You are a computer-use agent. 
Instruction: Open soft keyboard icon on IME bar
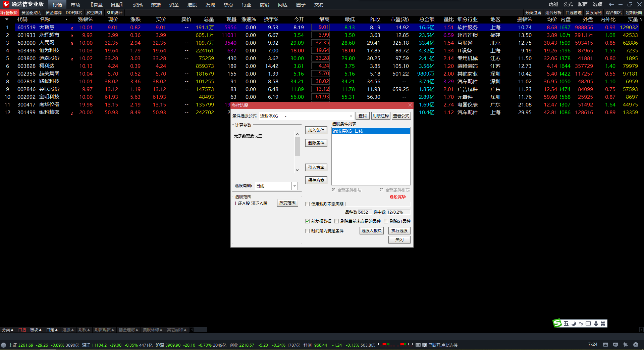click(588, 323)
